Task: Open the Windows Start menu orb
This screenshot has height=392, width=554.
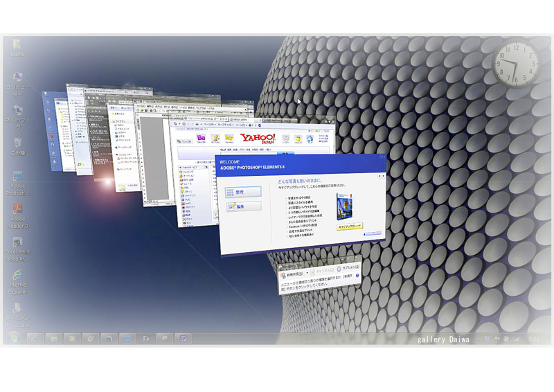Action: [x=14, y=338]
